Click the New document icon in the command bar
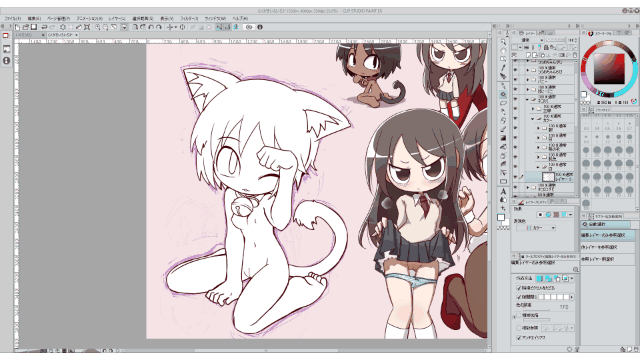 tap(18, 27)
